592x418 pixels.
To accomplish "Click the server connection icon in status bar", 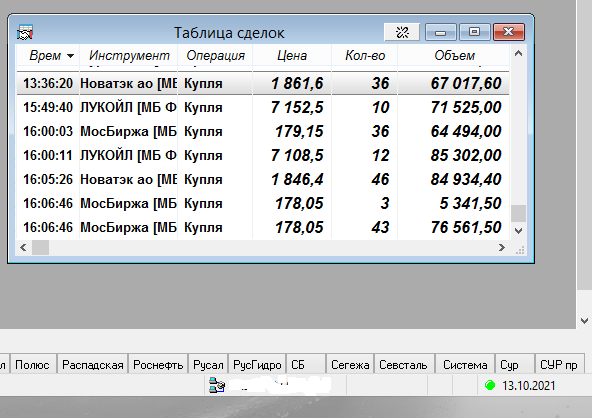I will [x=217, y=385].
